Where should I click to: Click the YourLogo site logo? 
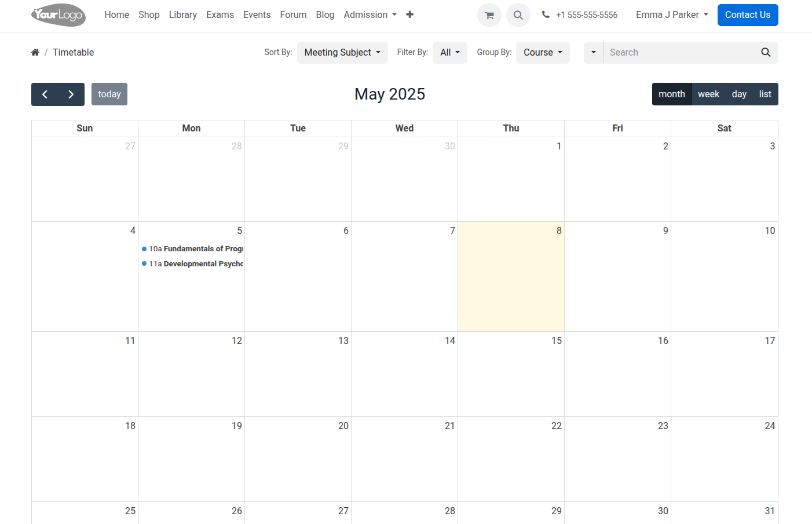(58, 15)
